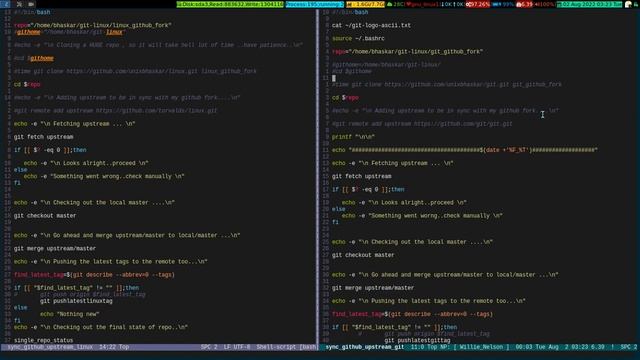Click the 'Pushing the latest tags' echo in left pane
The image size is (640, 360).
111,262
